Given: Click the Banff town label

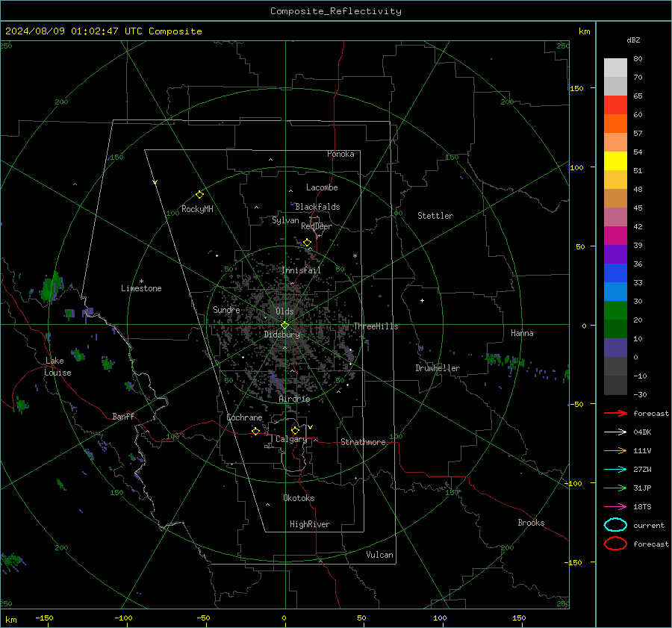Looking at the screenshot, I should click(123, 417).
